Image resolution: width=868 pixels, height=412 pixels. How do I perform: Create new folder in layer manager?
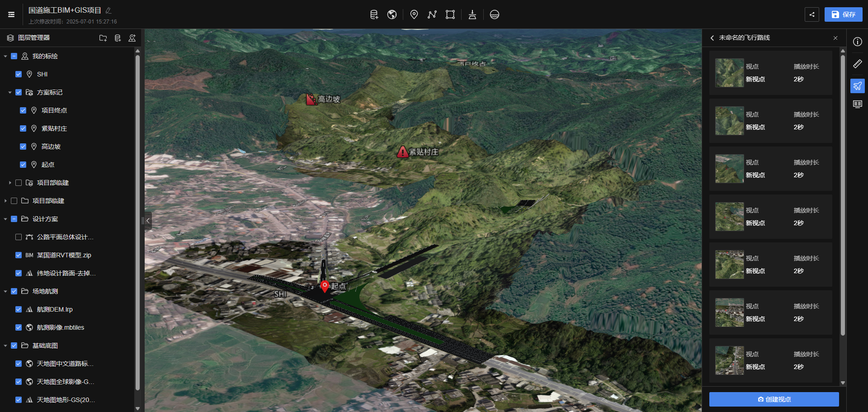pos(103,38)
